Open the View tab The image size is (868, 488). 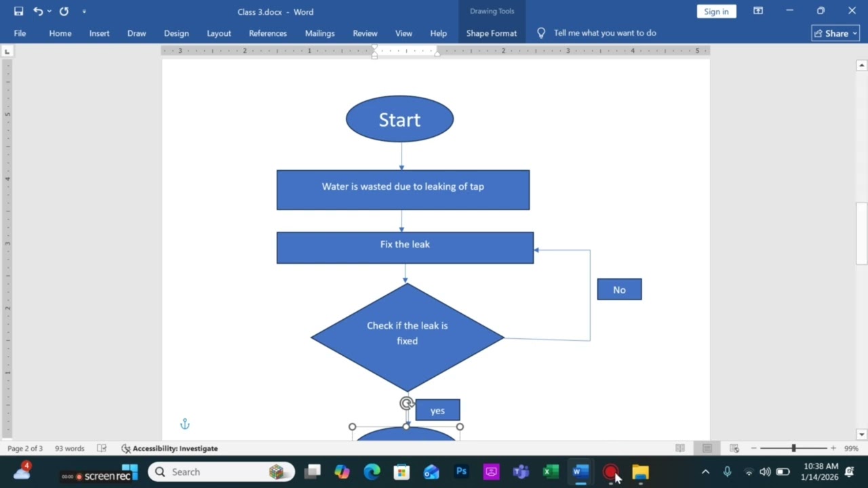[403, 33]
